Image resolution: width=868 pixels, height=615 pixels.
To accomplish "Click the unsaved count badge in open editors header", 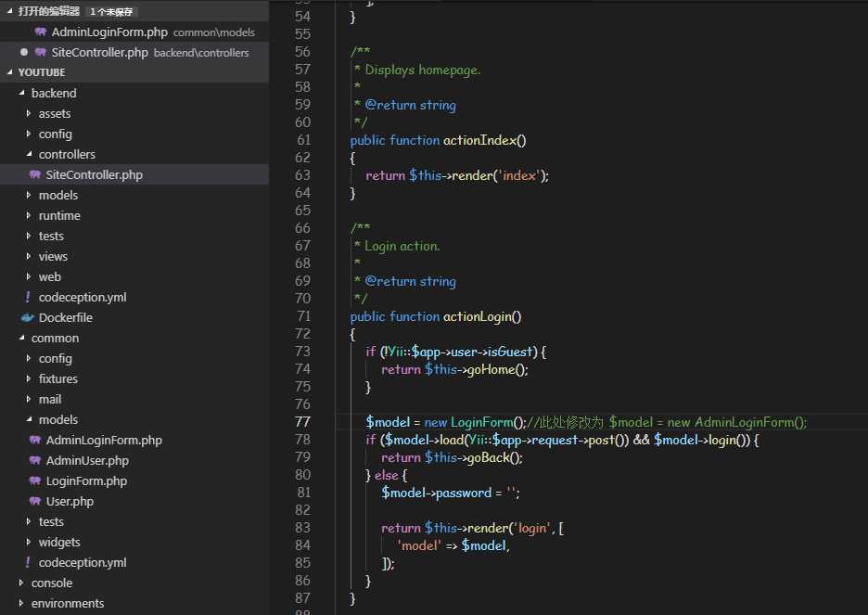I will 111,12.
